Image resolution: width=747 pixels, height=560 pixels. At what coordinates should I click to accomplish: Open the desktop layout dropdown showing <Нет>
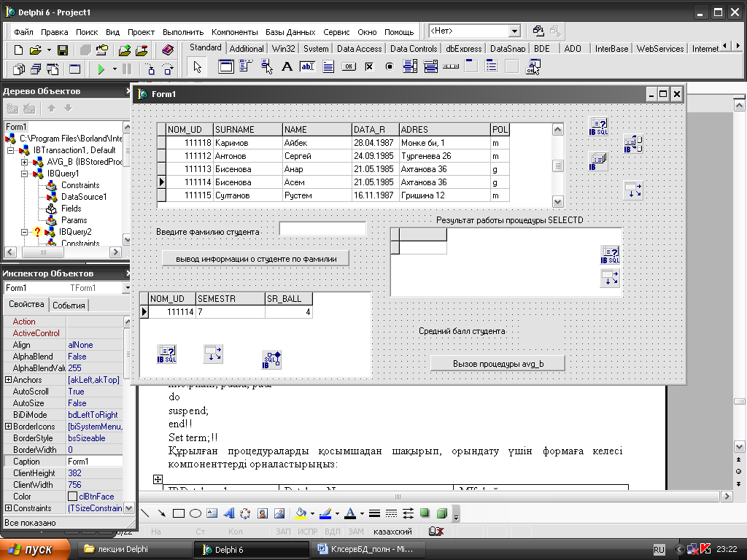click(514, 31)
